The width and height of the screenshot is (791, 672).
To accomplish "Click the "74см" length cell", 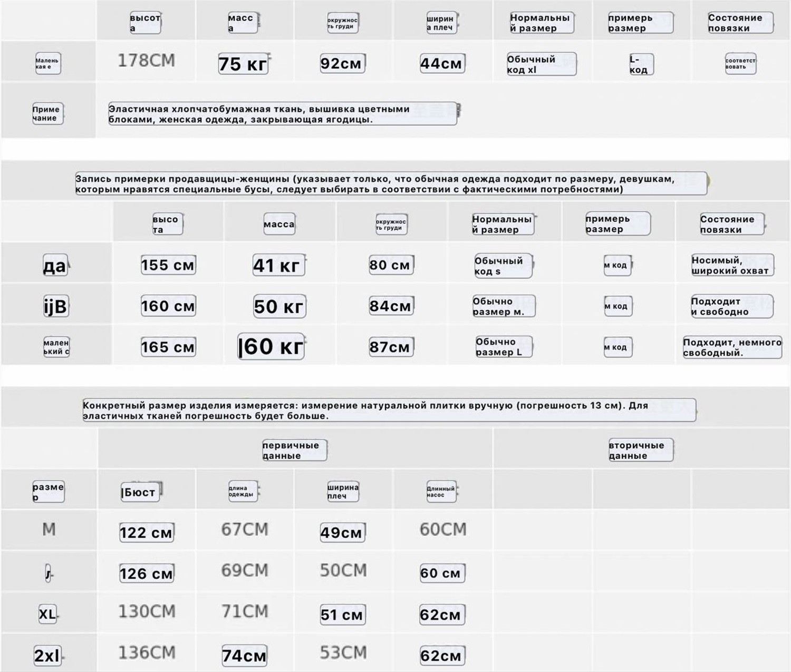I will 244,656.
